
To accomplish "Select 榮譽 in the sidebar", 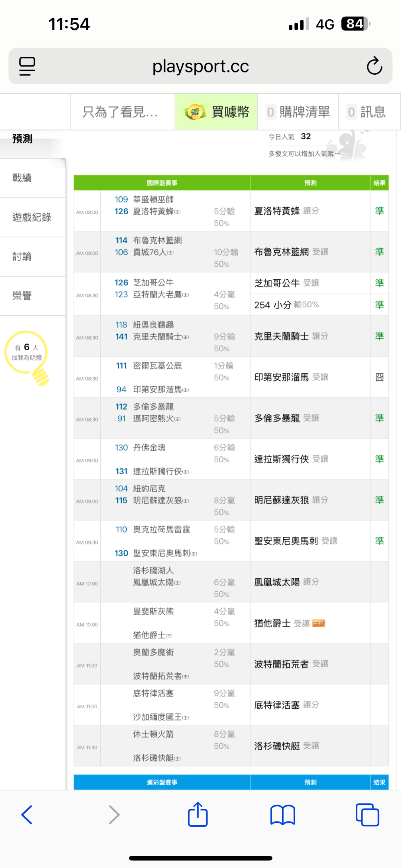I will [x=22, y=296].
